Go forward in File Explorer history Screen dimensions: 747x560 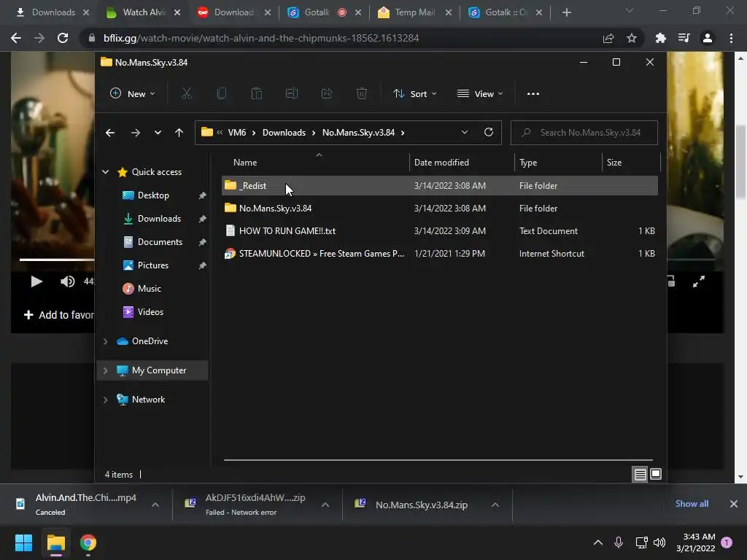click(135, 133)
